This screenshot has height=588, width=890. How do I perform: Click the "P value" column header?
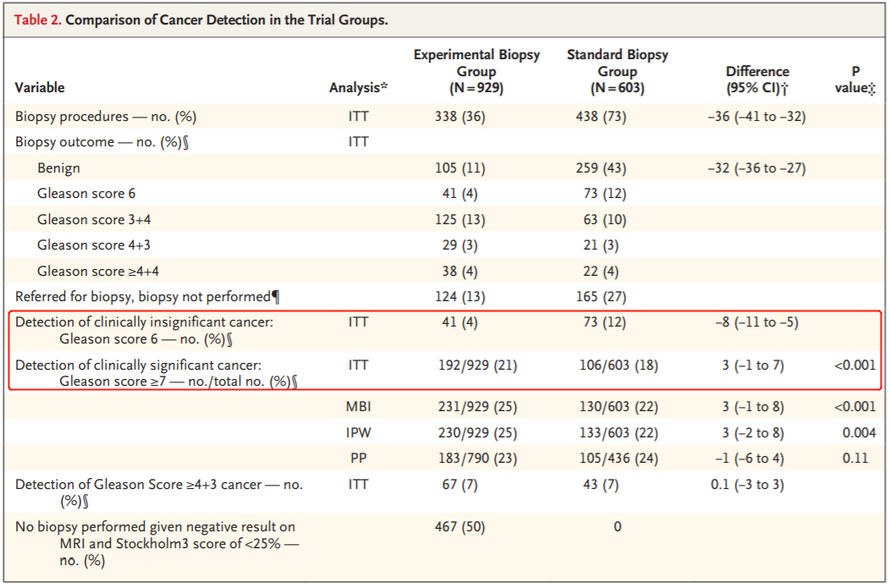(854, 80)
